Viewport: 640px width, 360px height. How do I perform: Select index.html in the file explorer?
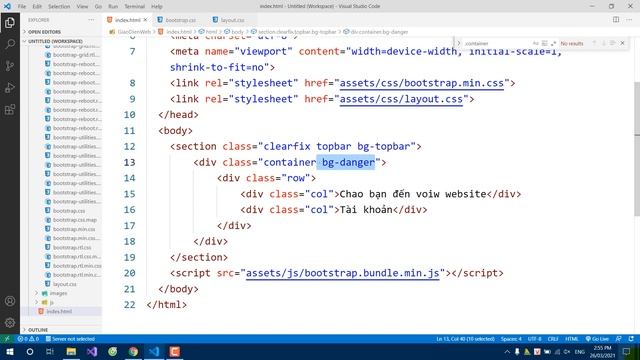pyautogui.click(x=59, y=311)
